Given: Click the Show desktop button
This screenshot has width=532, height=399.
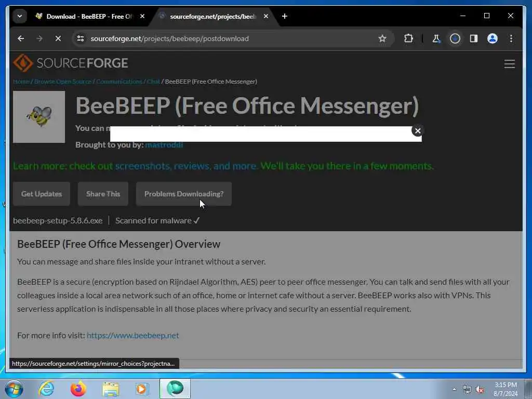Looking at the screenshot, I should tap(528, 389).
